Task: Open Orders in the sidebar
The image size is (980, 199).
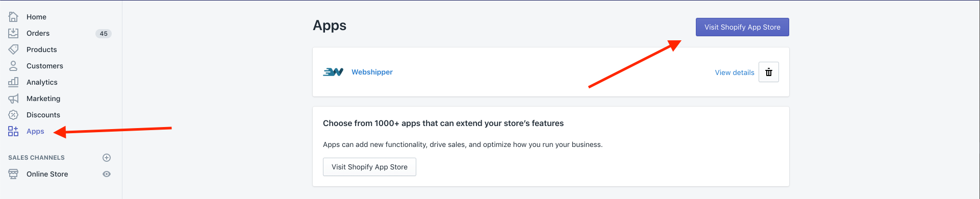Action: [x=38, y=33]
